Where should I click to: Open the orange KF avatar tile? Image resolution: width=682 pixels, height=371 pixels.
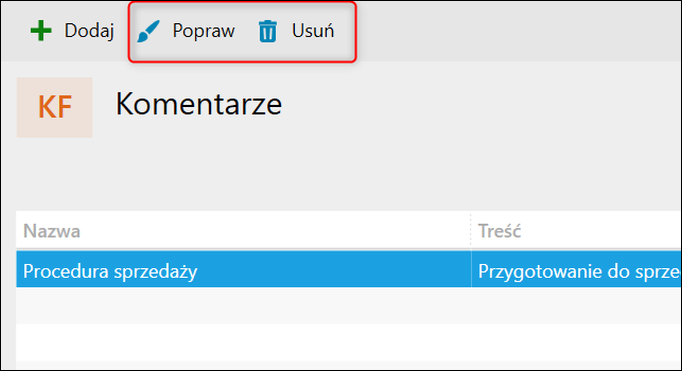click(x=54, y=107)
